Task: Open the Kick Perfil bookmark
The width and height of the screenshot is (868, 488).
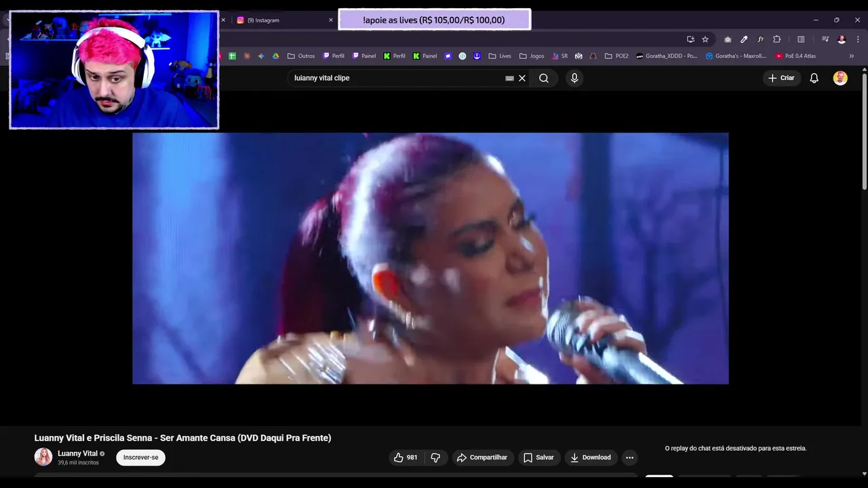Action: point(394,56)
